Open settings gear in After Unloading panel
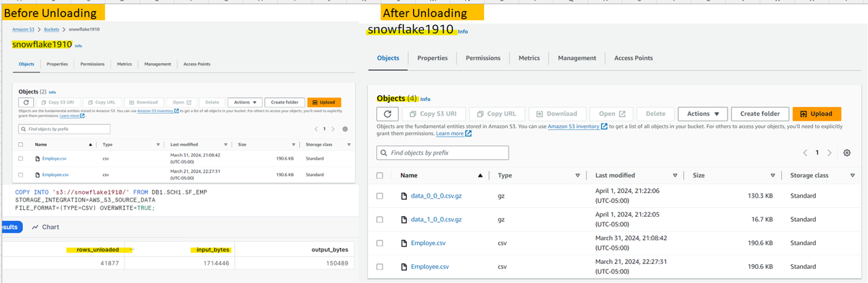 847,153
